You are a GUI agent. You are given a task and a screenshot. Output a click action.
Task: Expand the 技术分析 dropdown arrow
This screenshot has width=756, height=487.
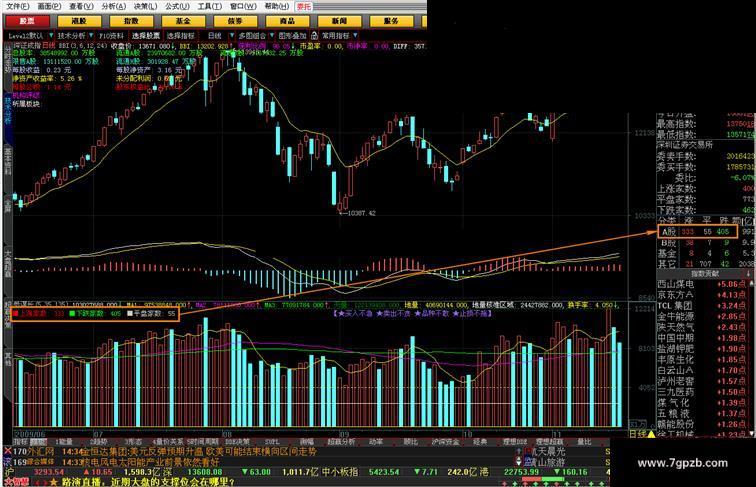pyautogui.click(x=91, y=36)
